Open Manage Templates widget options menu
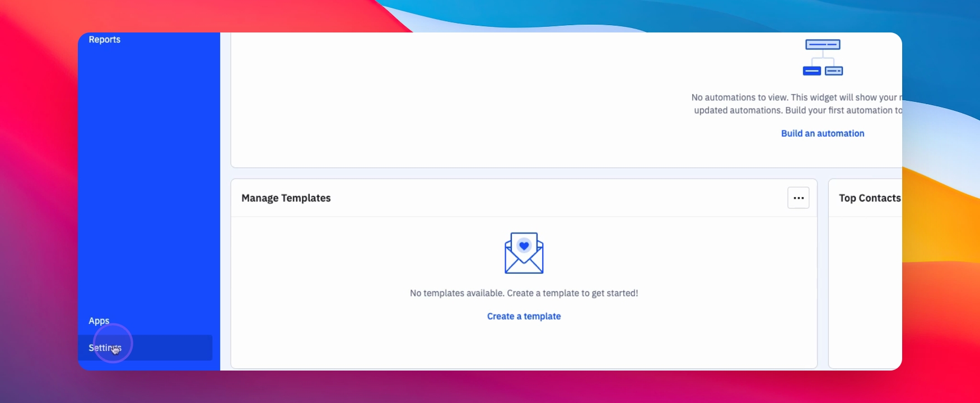 [x=799, y=198]
